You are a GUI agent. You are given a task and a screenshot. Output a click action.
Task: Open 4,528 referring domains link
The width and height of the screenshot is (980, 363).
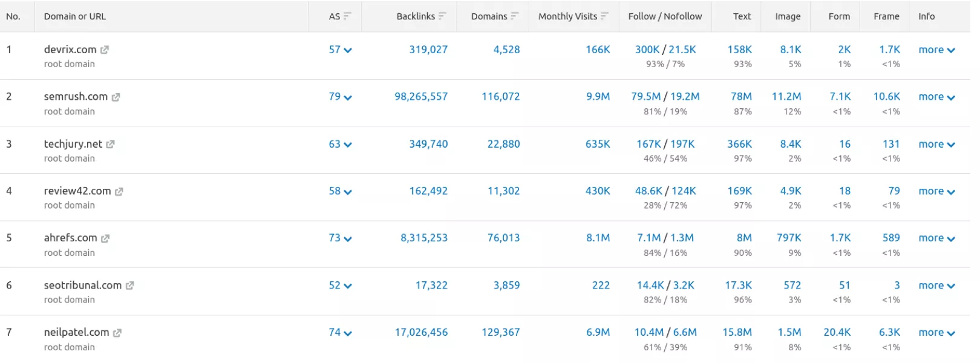click(506, 50)
